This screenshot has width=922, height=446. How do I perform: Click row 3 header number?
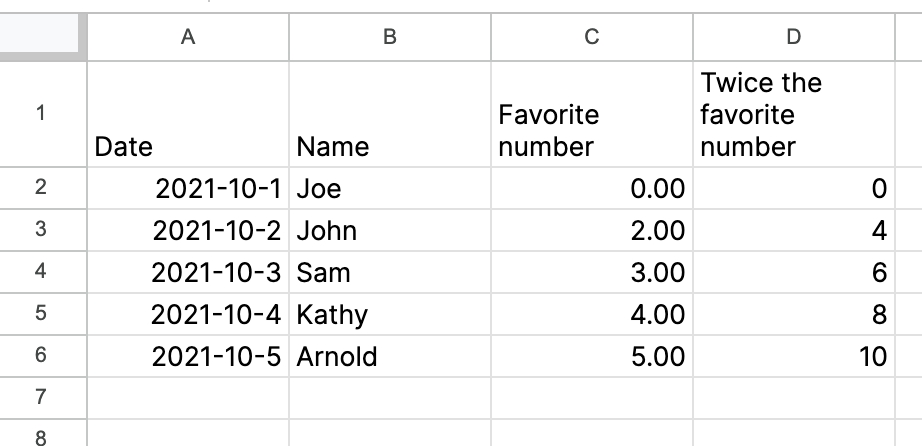coord(40,229)
